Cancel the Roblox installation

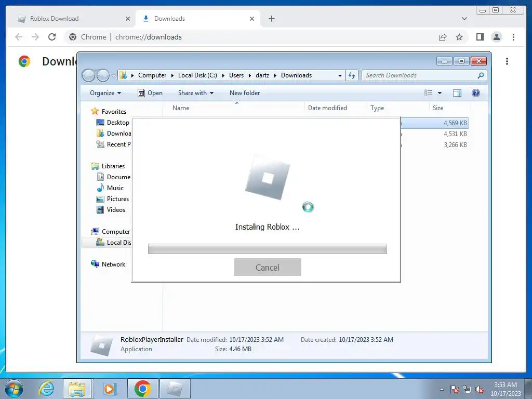tap(268, 268)
